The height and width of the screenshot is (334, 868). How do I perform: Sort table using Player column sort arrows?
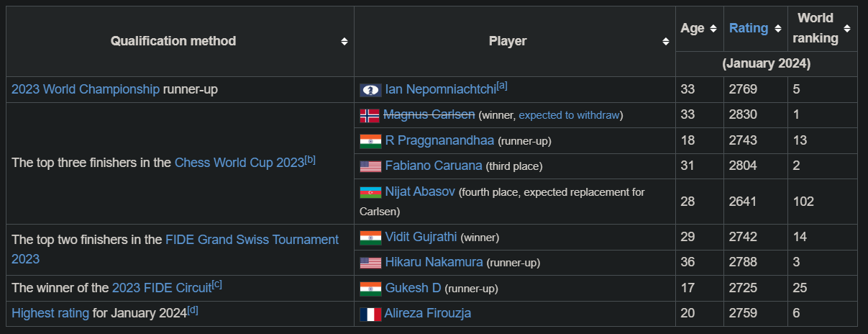pyautogui.click(x=666, y=41)
